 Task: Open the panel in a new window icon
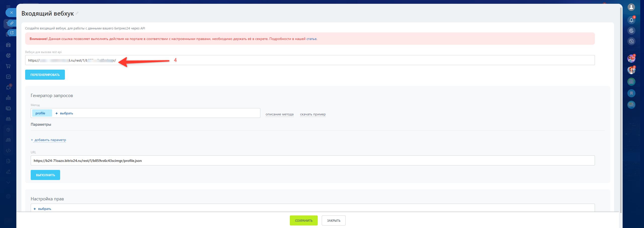(x=12, y=33)
